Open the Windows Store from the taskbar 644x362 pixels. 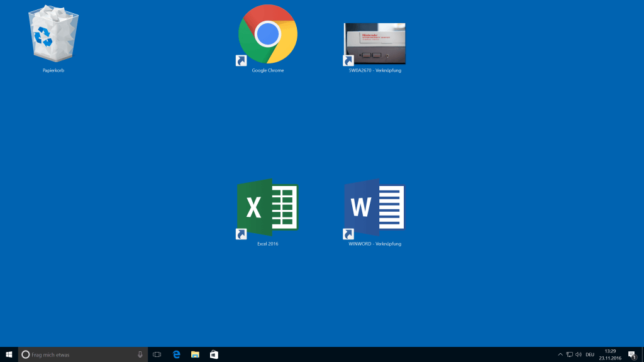(214, 354)
